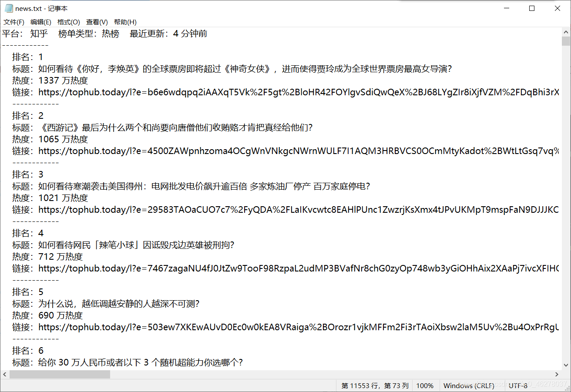The image size is (571, 392).
Task: Open the 编辑(E) menu
Action: (40, 22)
